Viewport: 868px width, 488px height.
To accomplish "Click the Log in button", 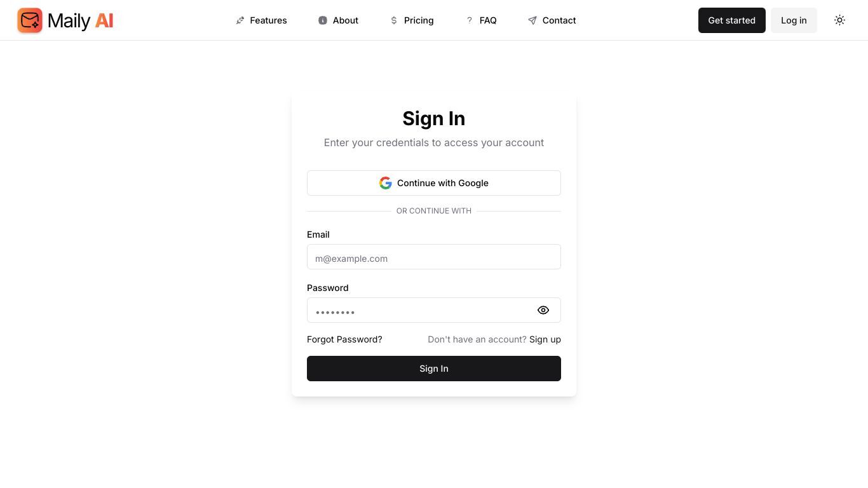I will 794,20.
